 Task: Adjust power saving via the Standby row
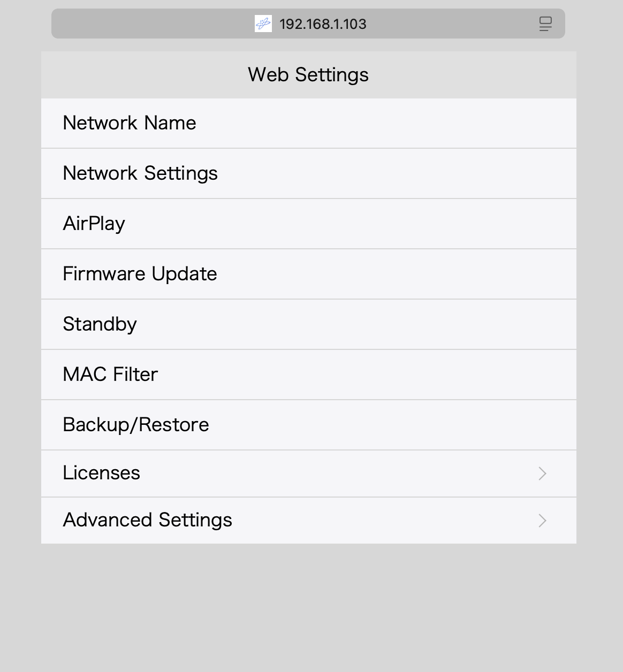(x=308, y=324)
